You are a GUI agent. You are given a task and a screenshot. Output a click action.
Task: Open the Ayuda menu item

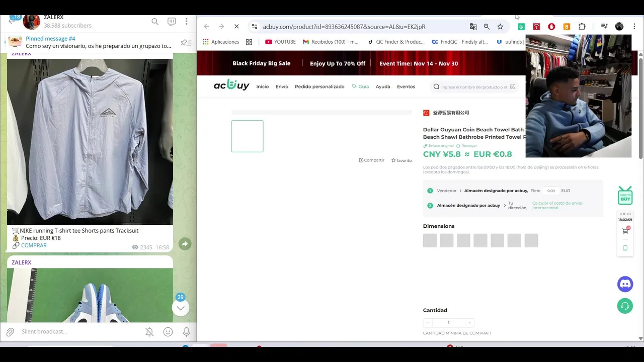coord(383,86)
